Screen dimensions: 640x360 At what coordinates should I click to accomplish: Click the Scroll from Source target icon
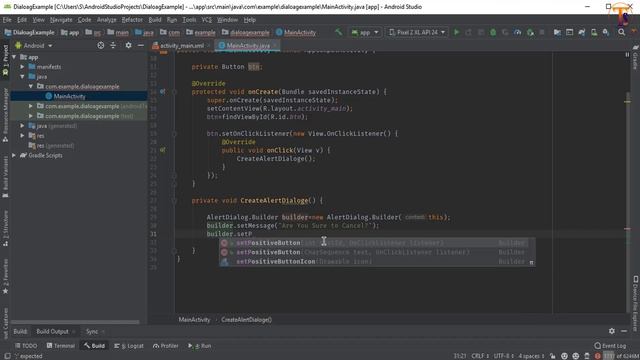pyautogui.click(x=100, y=45)
